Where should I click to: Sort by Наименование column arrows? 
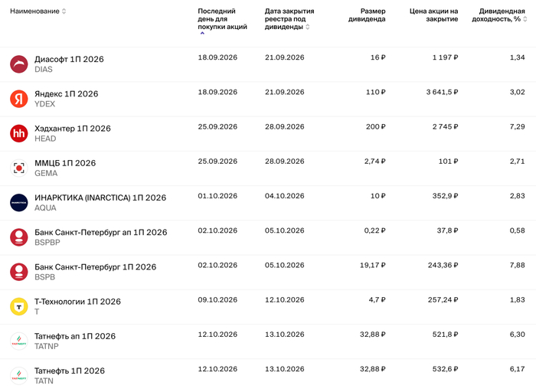point(64,11)
